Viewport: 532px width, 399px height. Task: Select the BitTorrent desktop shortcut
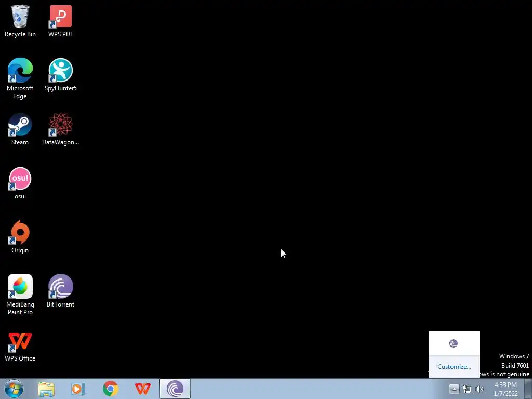[61, 291]
